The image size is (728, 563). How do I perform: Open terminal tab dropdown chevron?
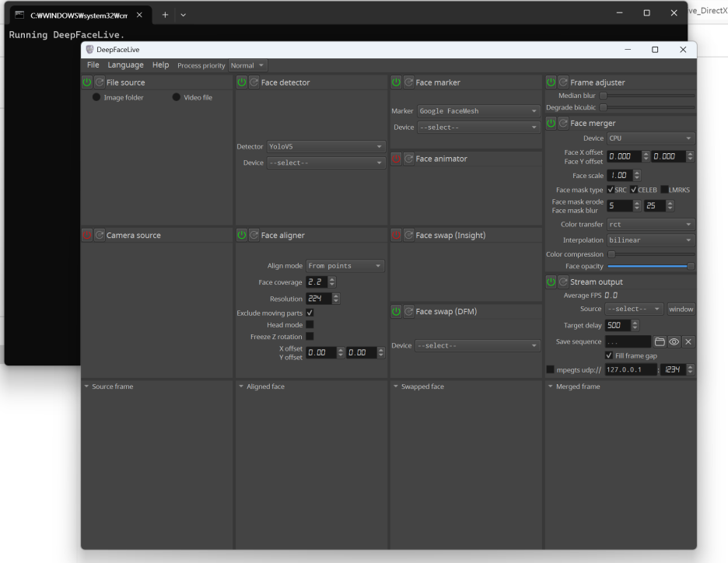(x=184, y=15)
